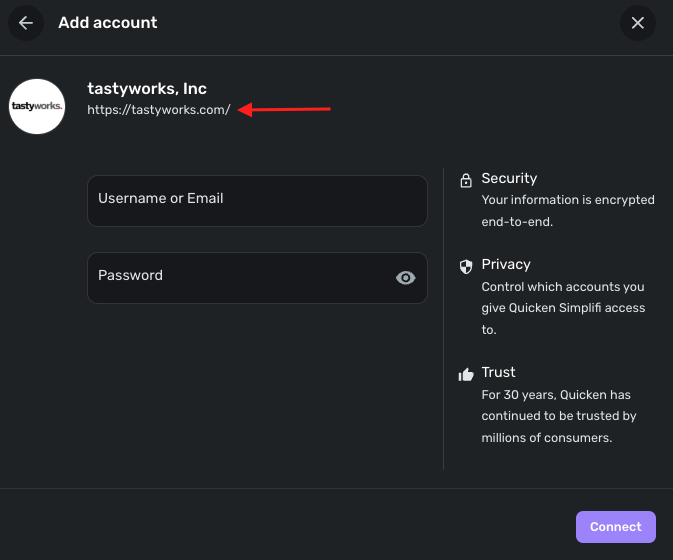This screenshot has width=673, height=560.
Task: Click the Trust thumbs-up icon
Action: [x=466, y=375]
